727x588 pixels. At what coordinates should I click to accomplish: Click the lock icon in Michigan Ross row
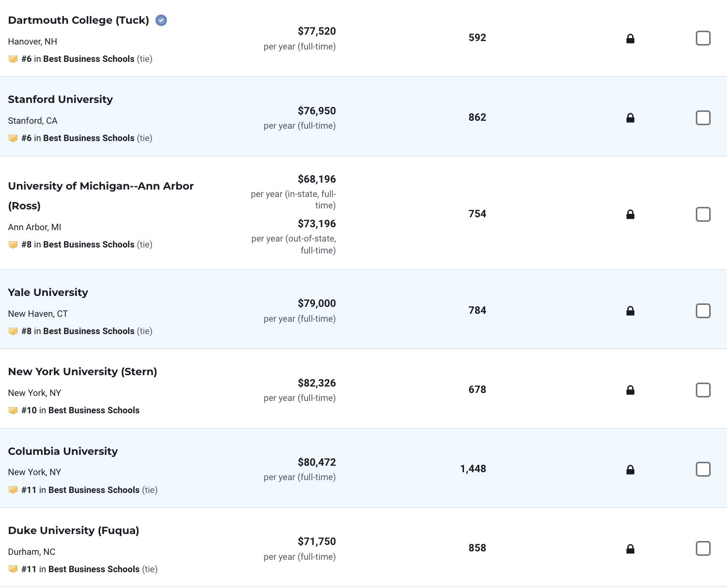(x=630, y=214)
